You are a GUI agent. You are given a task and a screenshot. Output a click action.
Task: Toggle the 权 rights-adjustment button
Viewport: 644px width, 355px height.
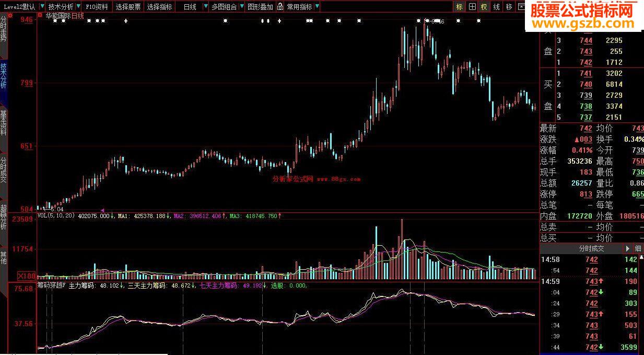click(x=484, y=7)
